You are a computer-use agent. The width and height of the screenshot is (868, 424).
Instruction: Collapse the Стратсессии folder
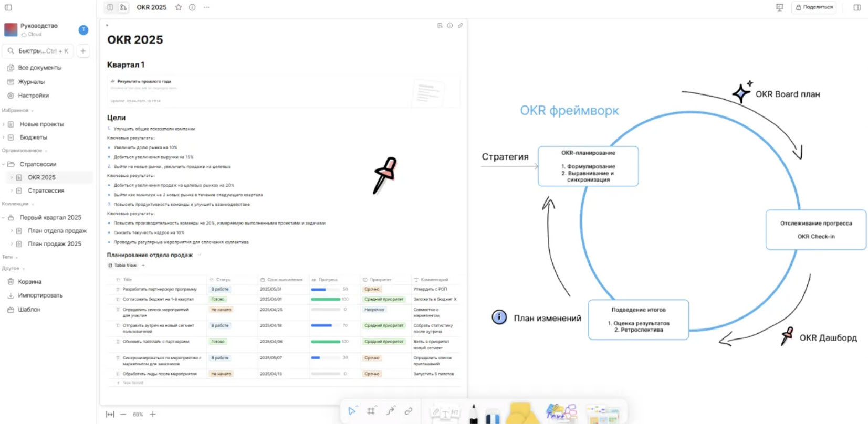[x=3, y=164]
